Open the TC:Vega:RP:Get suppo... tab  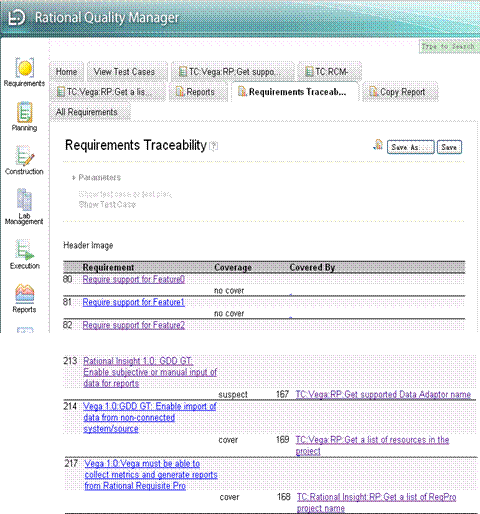tap(232, 72)
